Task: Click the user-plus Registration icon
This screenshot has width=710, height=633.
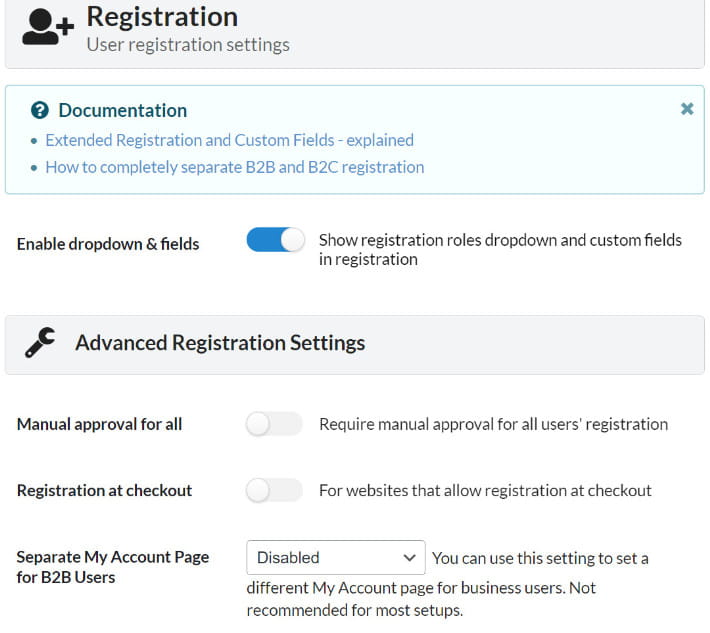Action: click(48, 27)
